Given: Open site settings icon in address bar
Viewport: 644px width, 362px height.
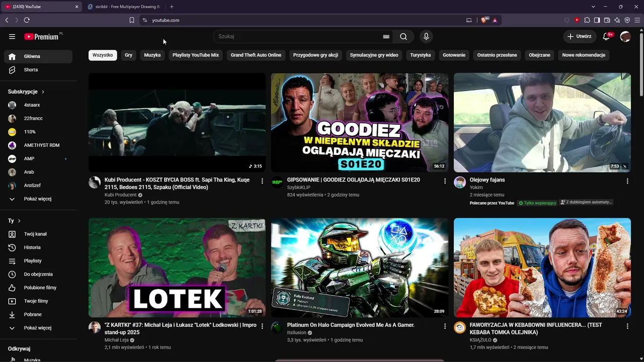Looking at the screenshot, I should [145, 20].
